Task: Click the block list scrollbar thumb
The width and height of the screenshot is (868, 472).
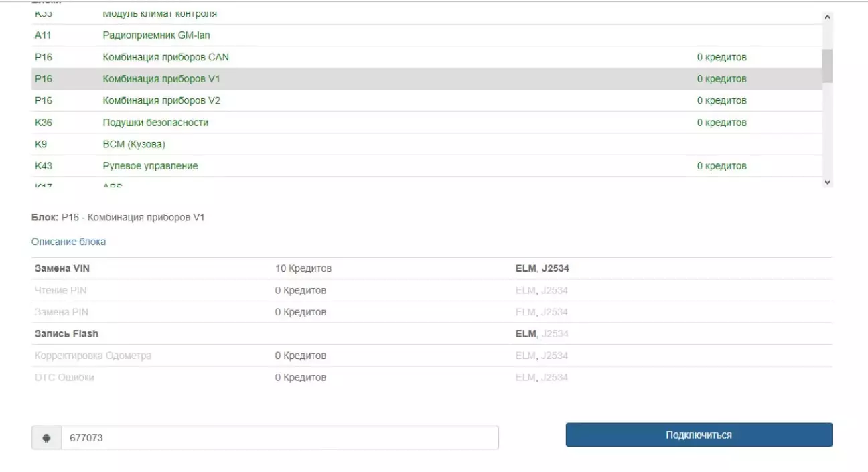Action: pyautogui.click(x=827, y=66)
